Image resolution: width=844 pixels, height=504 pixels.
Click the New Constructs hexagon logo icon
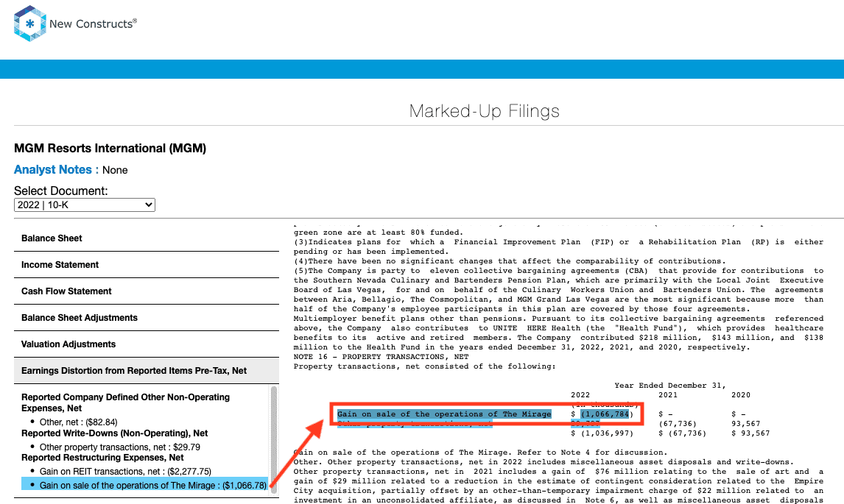[x=29, y=24]
